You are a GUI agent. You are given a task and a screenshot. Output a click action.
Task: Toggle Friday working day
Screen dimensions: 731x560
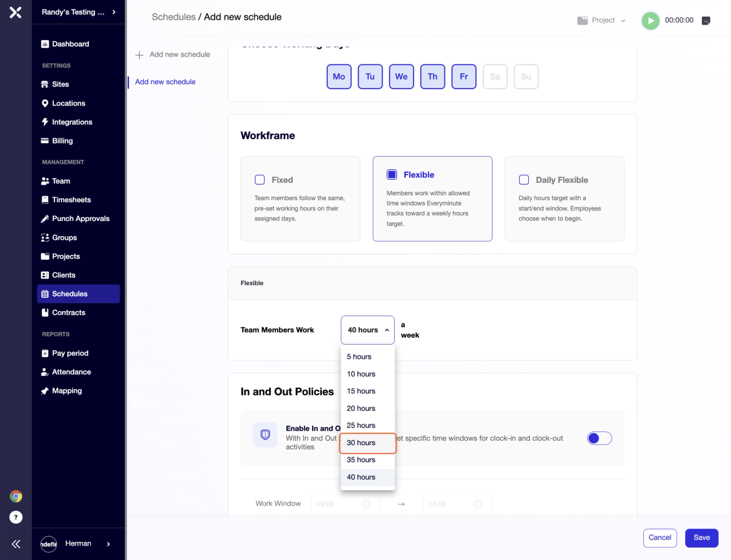tap(464, 77)
